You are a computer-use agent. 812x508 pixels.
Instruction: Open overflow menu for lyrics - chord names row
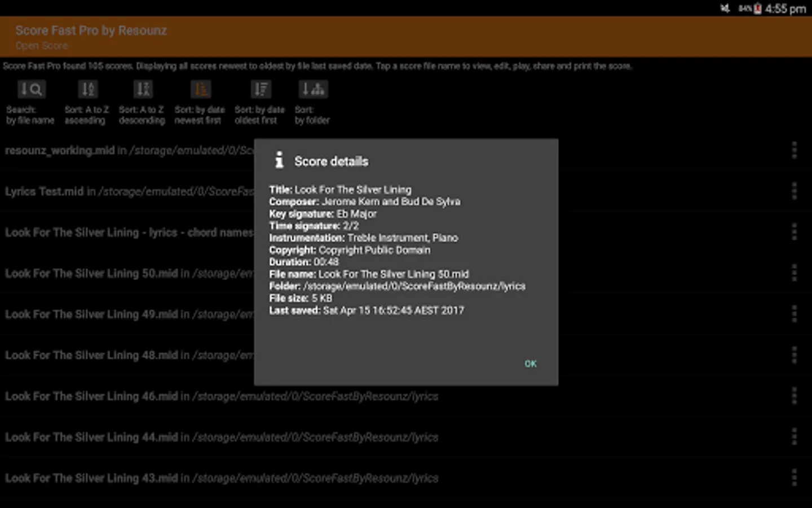(794, 232)
